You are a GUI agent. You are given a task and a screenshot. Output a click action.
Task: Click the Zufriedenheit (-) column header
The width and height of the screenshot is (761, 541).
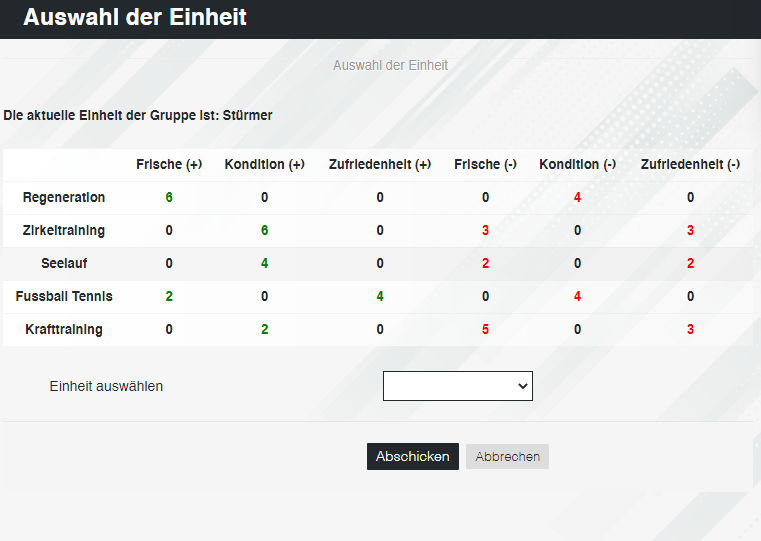690,164
